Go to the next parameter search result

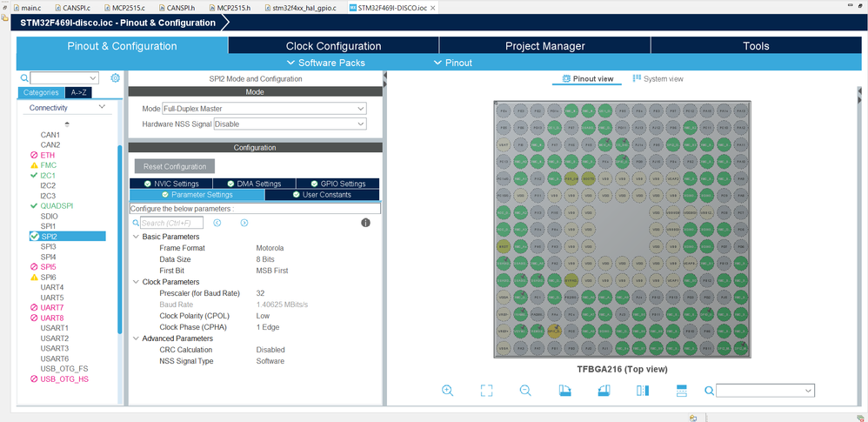click(244, 223)
